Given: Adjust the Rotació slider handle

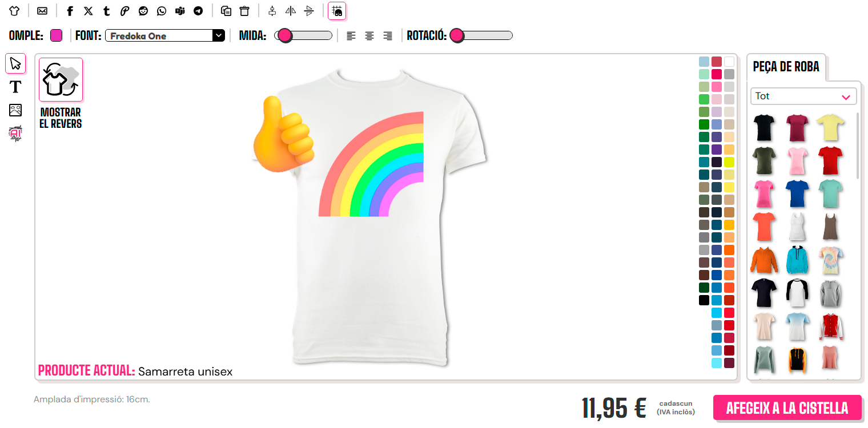Looking at the screenshot, I should pyautogui.click(x=456, y=36).
